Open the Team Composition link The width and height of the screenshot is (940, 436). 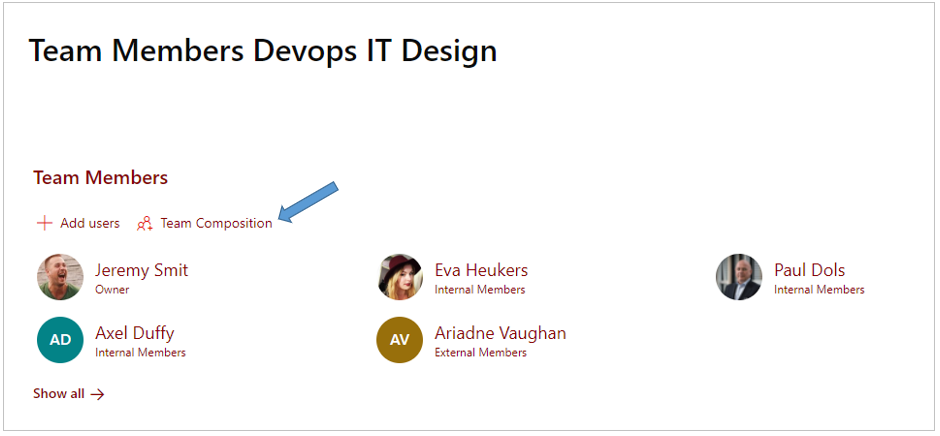pyautogui.click(x=216, y=223)
